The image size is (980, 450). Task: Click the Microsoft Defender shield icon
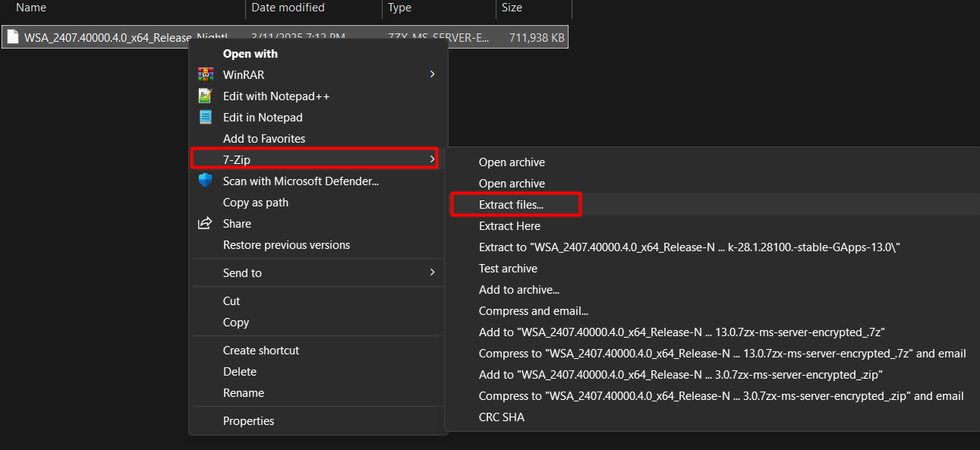[205, 181]
